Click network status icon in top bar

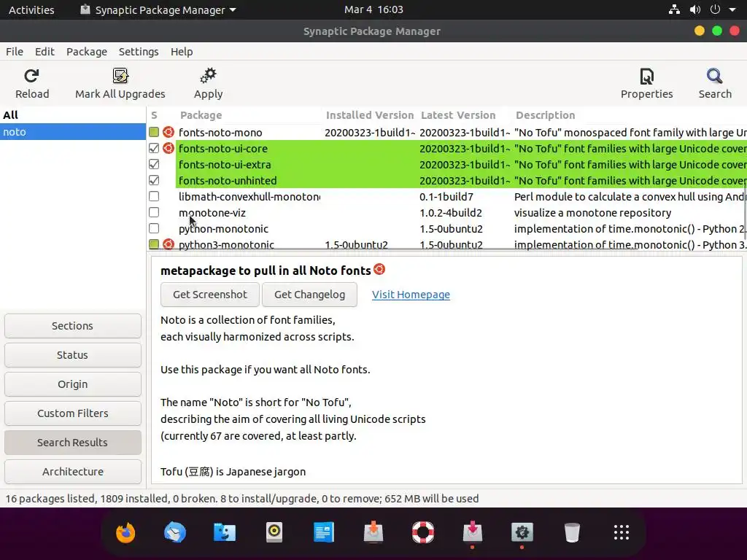coord(674,9)
